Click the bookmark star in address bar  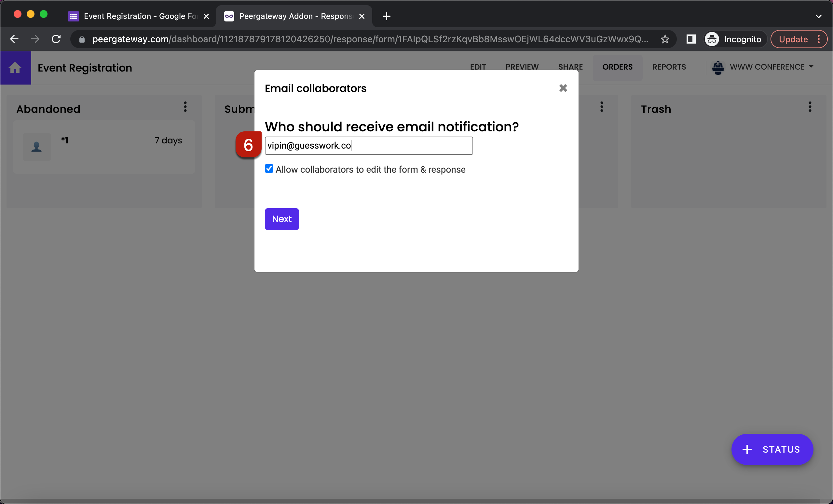tap(665, 39)
